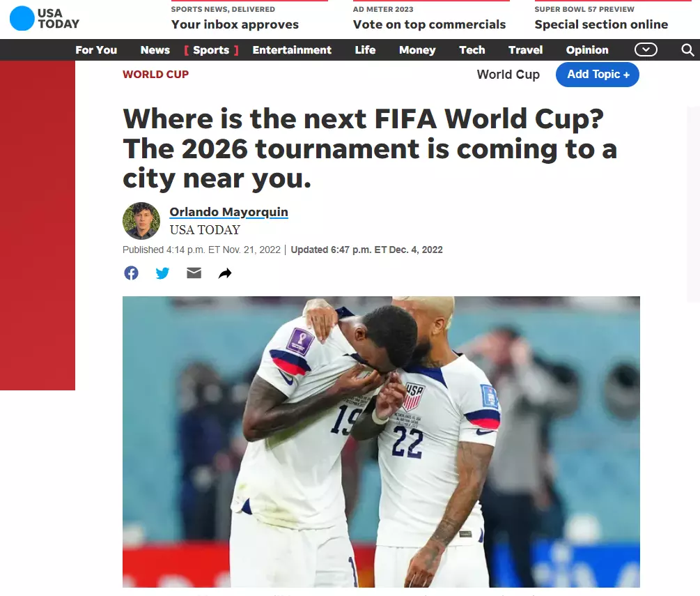Viewport: 700px width, 596px height.
Task: Expand the more sections chevron dropdown
Action: (x=646, y=49)
